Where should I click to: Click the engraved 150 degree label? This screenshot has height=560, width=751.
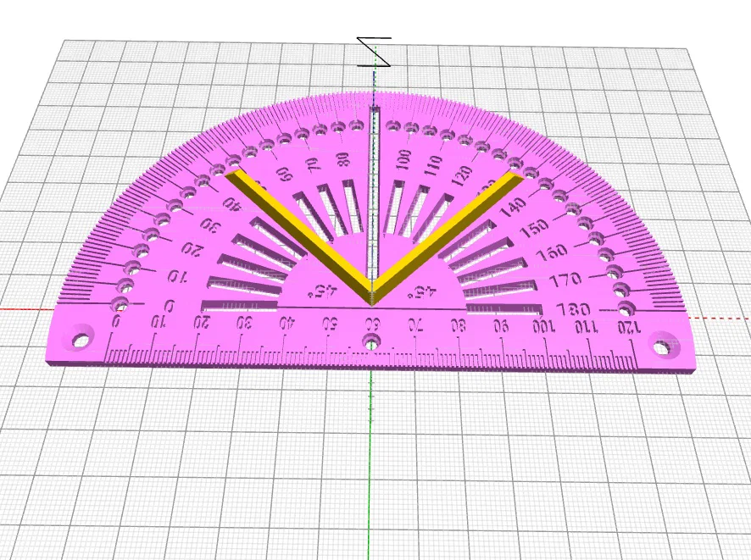[x=533, y=227]
